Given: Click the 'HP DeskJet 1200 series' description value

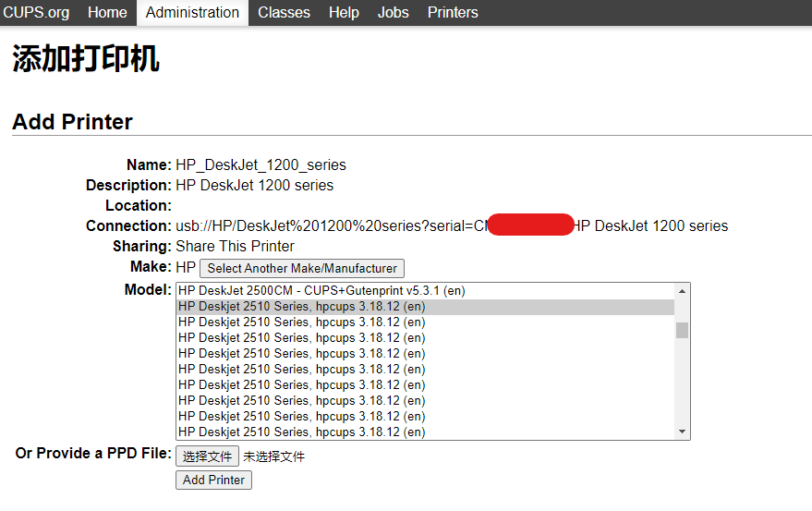Looking at the screenshot, I should 254,186.
